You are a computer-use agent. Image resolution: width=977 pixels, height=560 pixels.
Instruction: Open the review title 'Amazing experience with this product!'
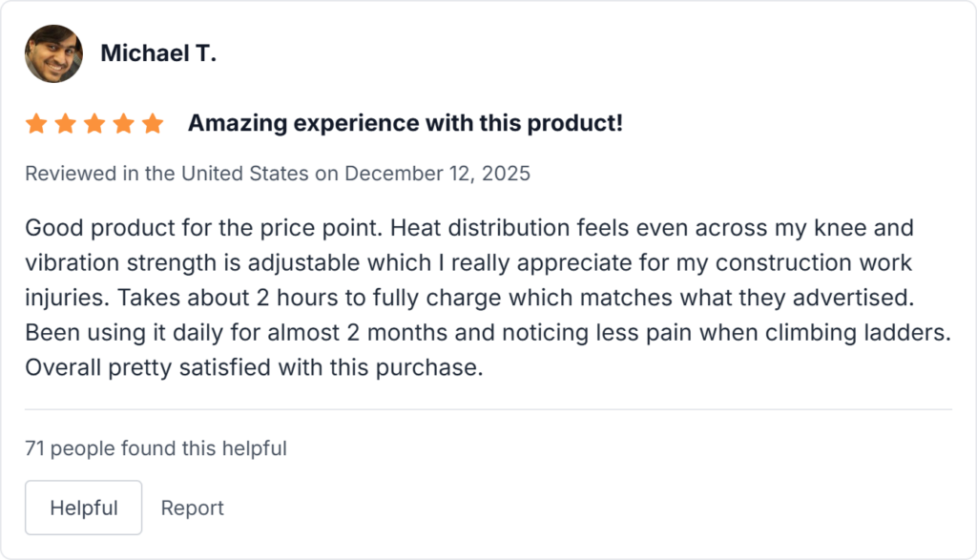click(405, 123)
